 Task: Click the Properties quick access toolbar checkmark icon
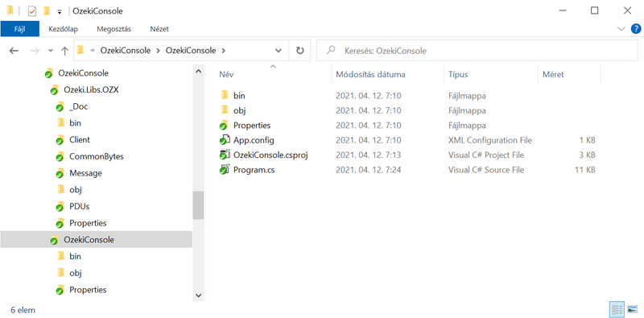(32, 11)
